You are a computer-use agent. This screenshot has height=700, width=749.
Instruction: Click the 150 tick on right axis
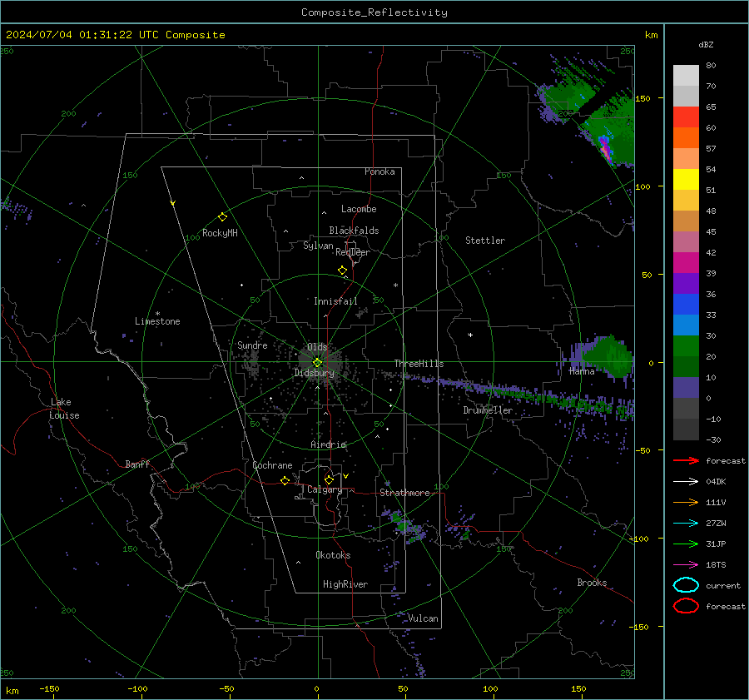click(x=643, y=98)
